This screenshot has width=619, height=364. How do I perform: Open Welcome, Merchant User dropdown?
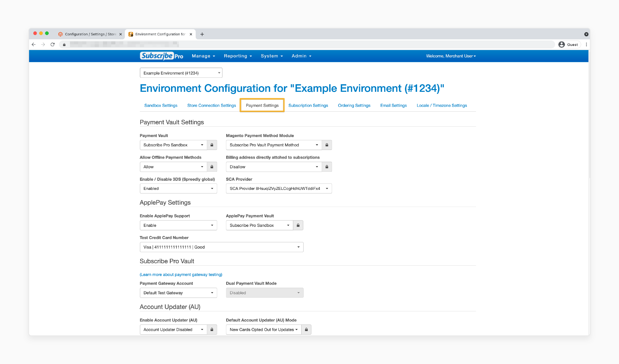451,56
